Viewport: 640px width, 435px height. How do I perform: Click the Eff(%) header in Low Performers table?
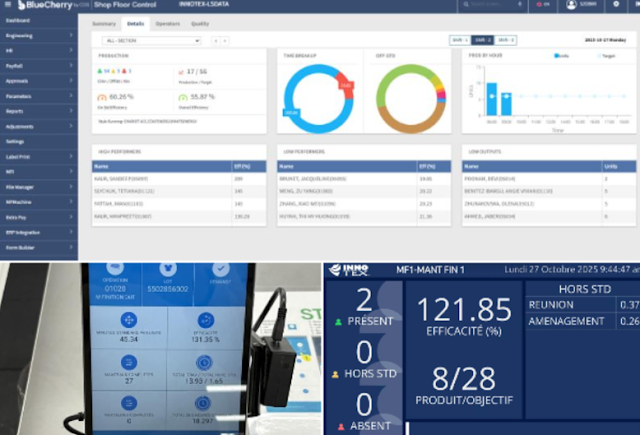[433, 166]
